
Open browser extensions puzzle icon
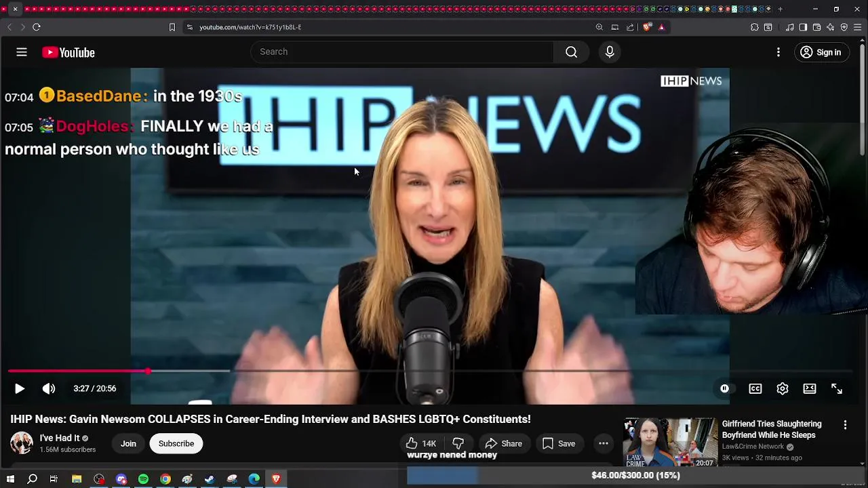tap(755, 27)
